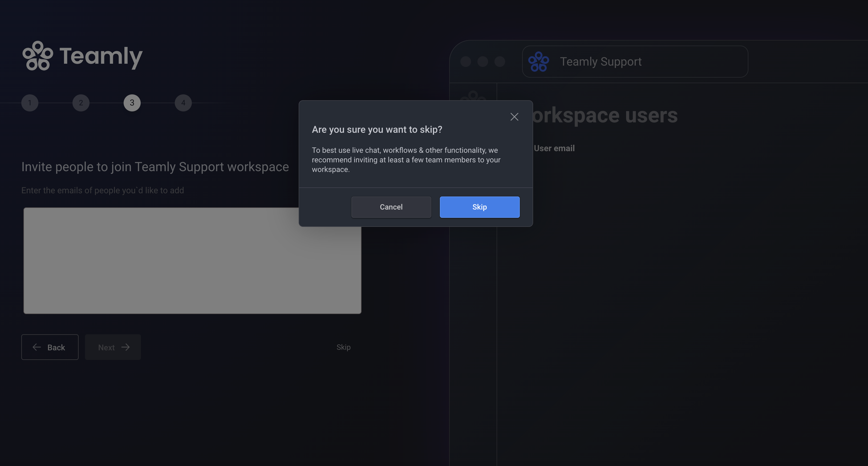Click the first preview window dot

(x=466, y=62)
